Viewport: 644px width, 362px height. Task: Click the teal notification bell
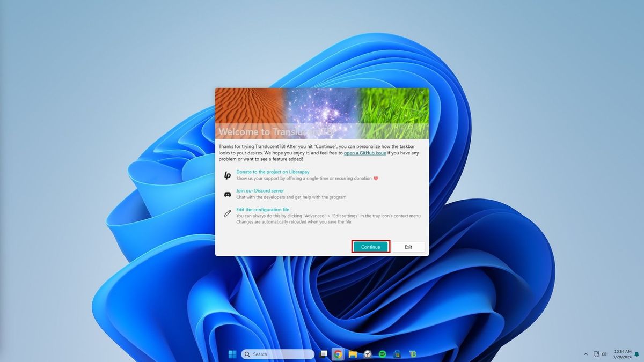click(x=636, y=354)
